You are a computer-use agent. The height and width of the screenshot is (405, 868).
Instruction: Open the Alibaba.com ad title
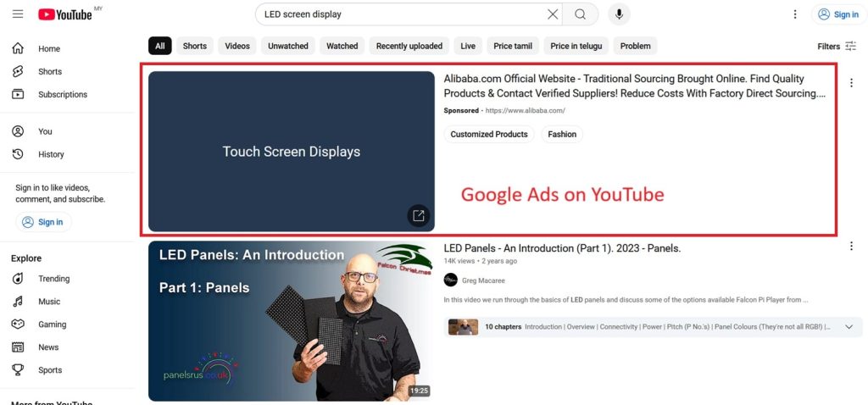tap(635, 86)
